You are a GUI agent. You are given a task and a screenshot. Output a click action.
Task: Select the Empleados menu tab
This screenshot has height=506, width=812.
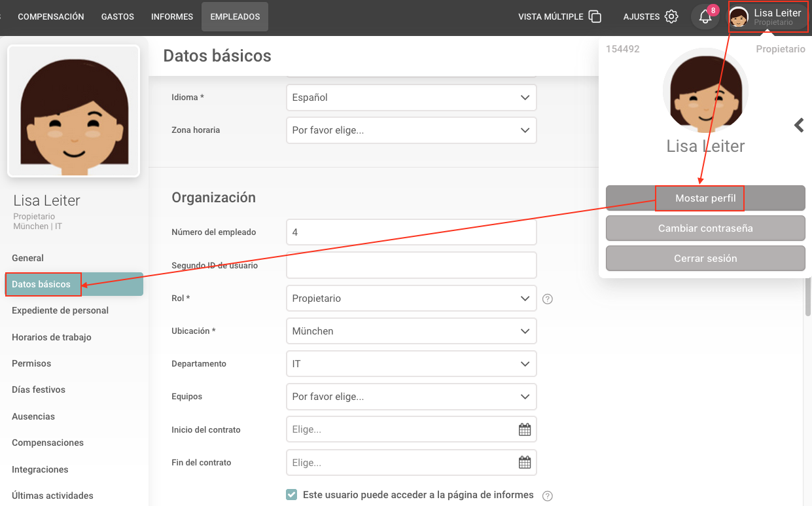(235, 17)
